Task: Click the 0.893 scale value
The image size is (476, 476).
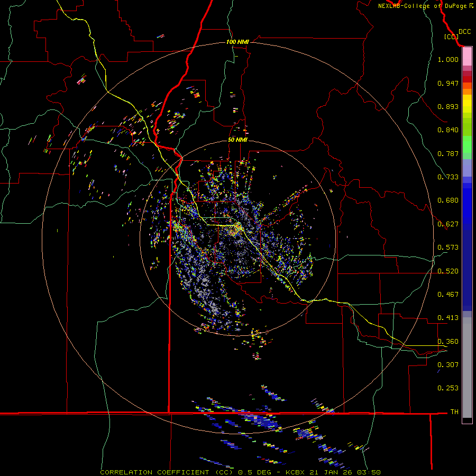Action: click(448, 106)
